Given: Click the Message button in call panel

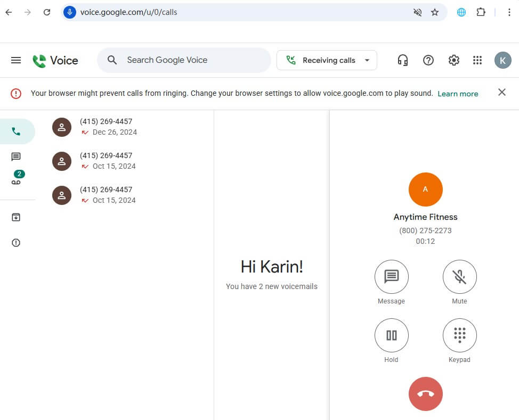Looking at the screenshot, I should [x=391, y=276].
